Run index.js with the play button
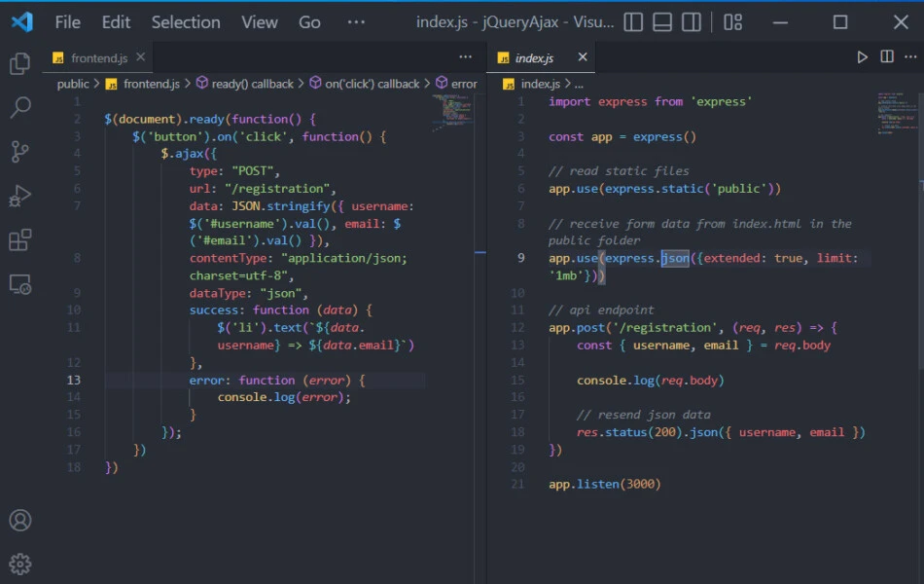 (862, 57)
